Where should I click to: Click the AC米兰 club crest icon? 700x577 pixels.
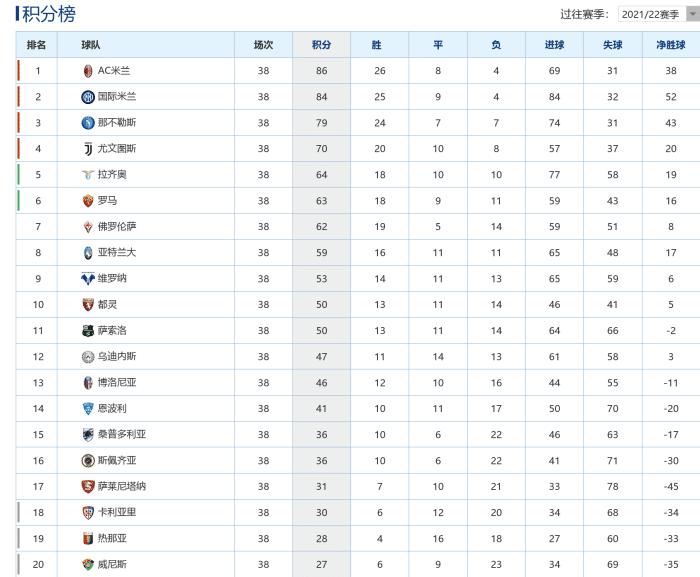(x=88, y=71)
